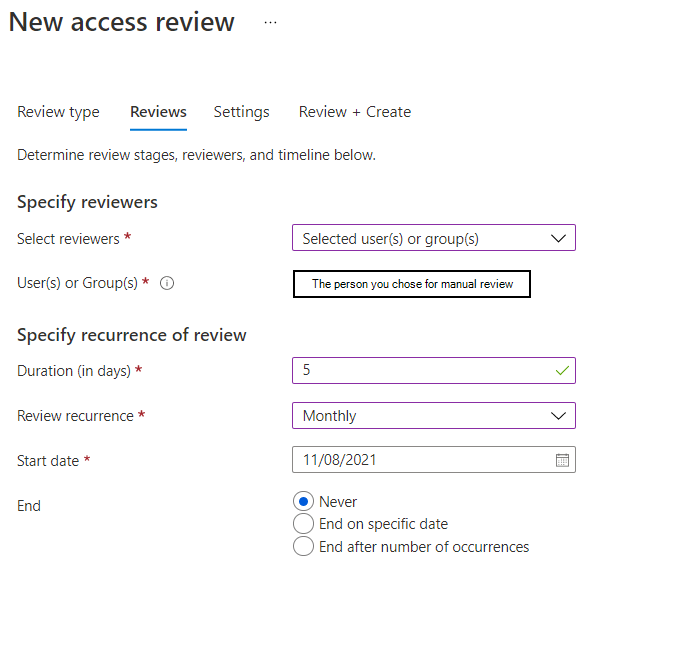This screenshot has height=655, width=683.
Task: Open the ellipsis menu beside the page title
Action: pyautogui.click(x=270, y=22)
